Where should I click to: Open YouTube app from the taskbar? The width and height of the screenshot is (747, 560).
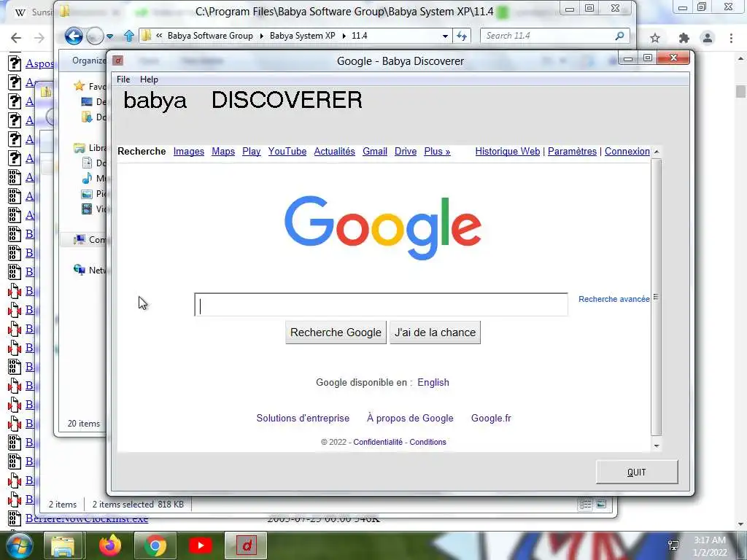200,545
